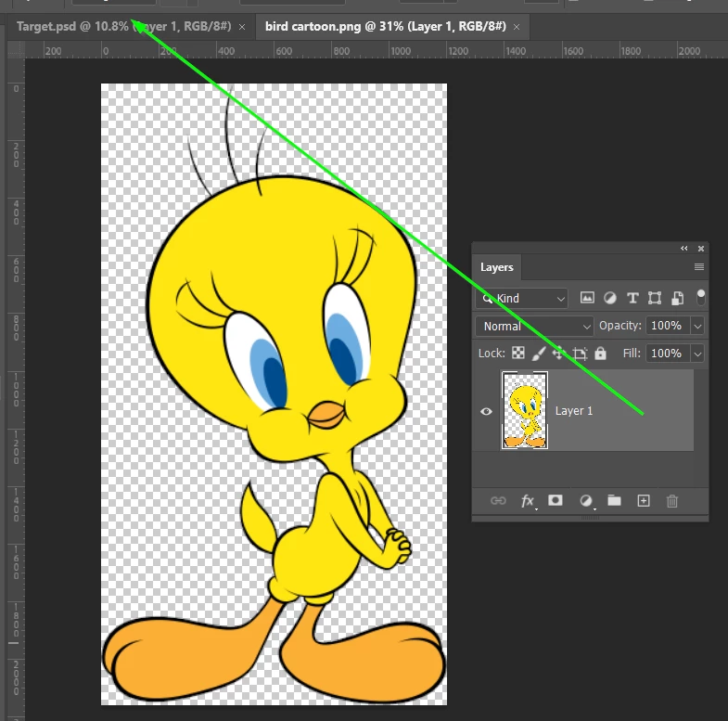The height and width of the screenshot is (721, 728).
Task: Collapse the Layers panel with double arrows
Action: (x=683, y=249)
